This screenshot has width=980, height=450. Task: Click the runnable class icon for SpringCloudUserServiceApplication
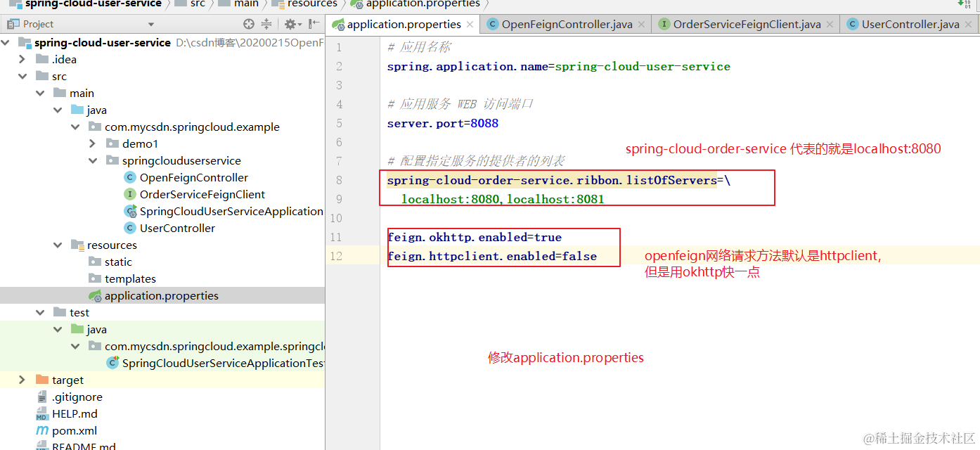[x=130, y=211]
